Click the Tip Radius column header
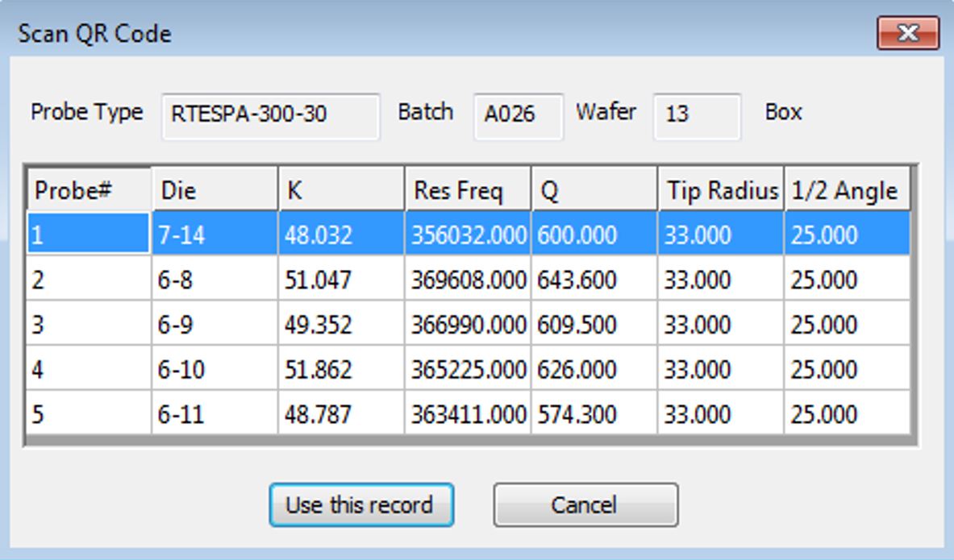This screenshot has width=954, height=560. 721,191
